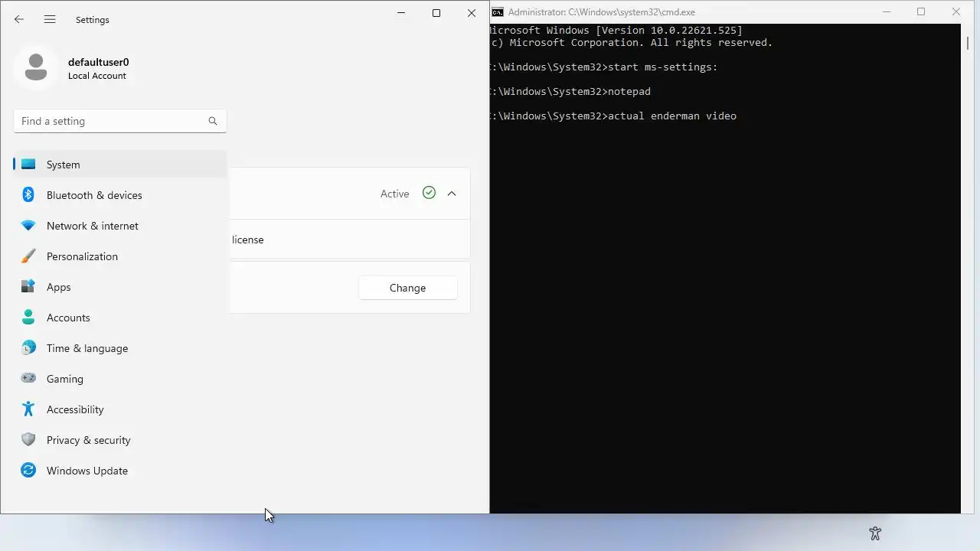The height and width of the screenshot is (551, 980).
Task: Close the Settings window
Action: coord(472,13)
